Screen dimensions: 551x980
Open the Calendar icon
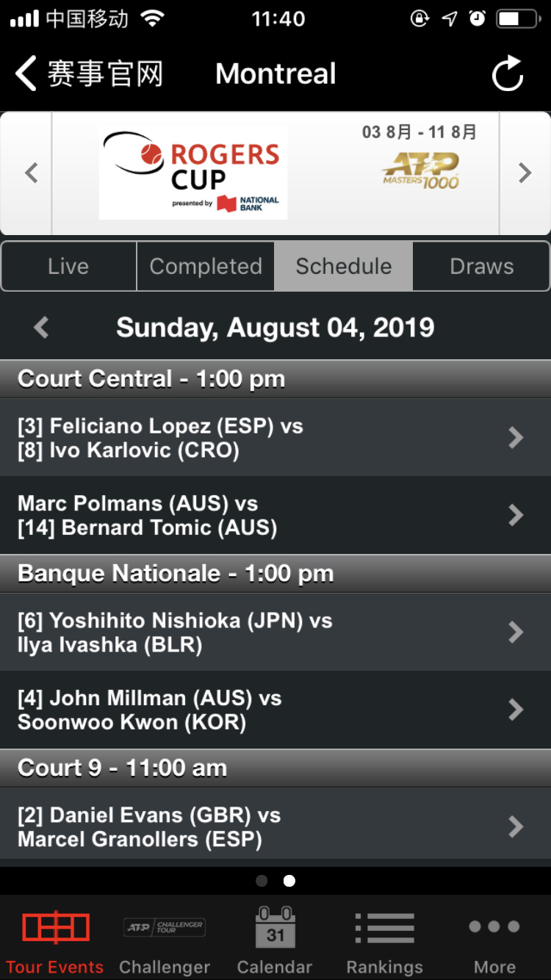tap(275, 929)
